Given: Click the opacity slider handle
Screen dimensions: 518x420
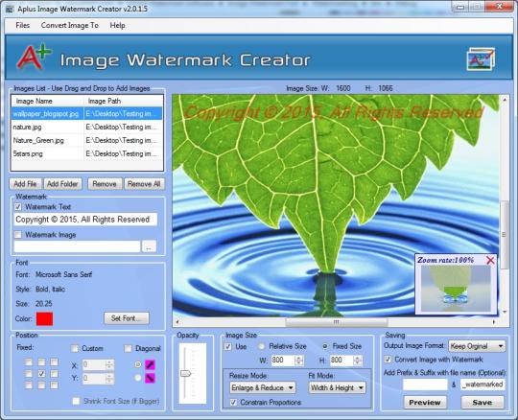Looking at the screenshot, I should pos(186,373).
